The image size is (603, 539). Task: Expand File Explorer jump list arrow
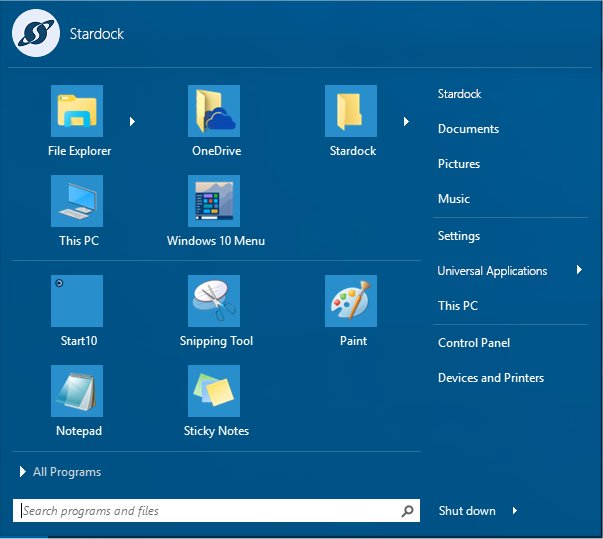[132, 121]
